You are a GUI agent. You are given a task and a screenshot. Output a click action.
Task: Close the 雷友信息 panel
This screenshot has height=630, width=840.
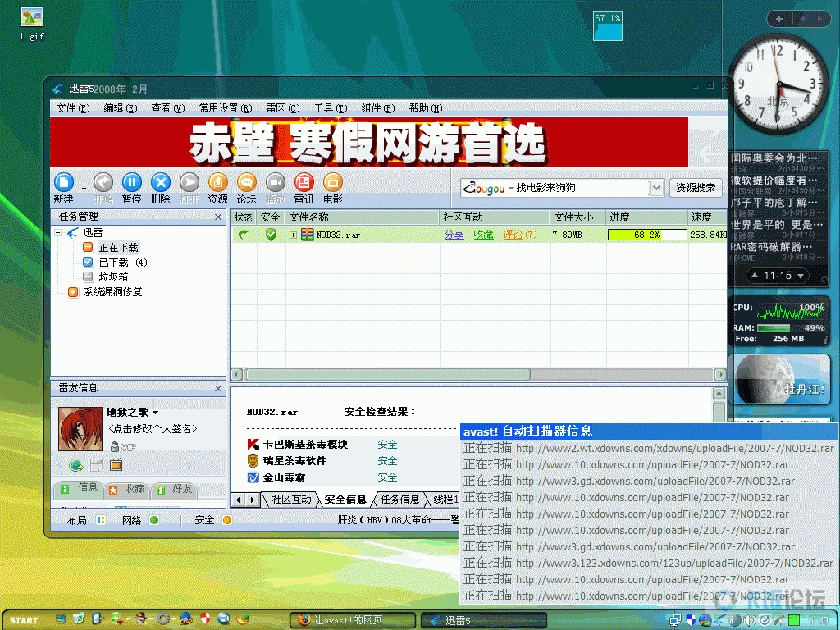(218, 388)
